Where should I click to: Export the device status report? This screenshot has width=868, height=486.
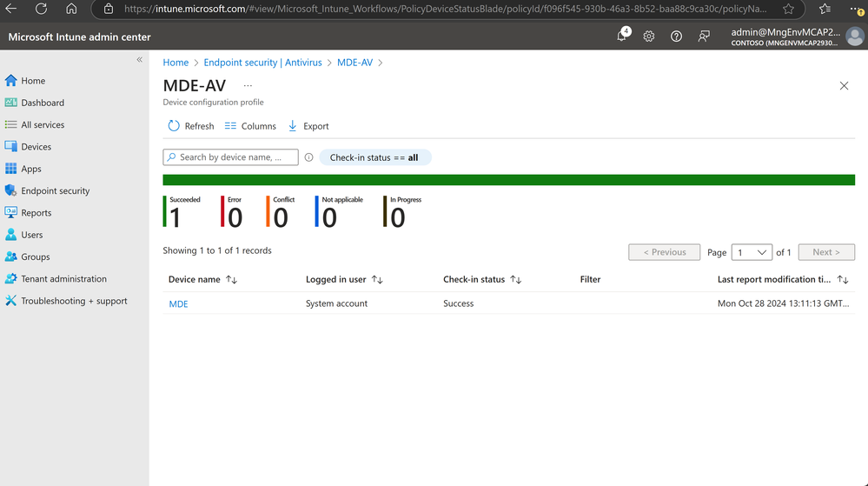tap(308, 126)
